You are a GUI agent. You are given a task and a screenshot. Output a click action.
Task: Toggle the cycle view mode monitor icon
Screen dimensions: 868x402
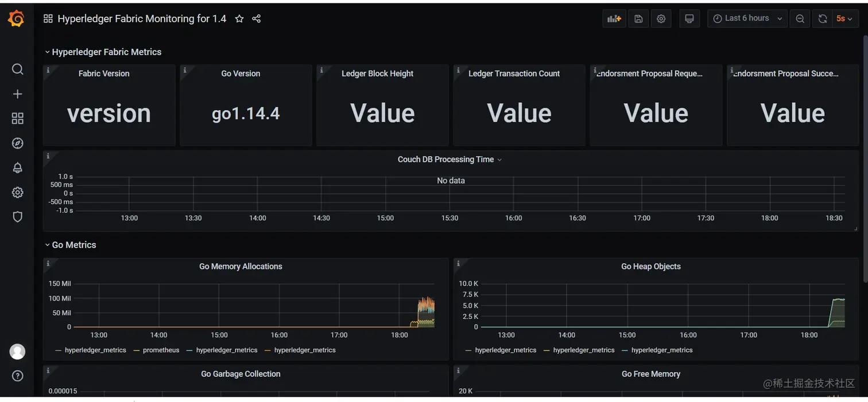click(689, 19)
